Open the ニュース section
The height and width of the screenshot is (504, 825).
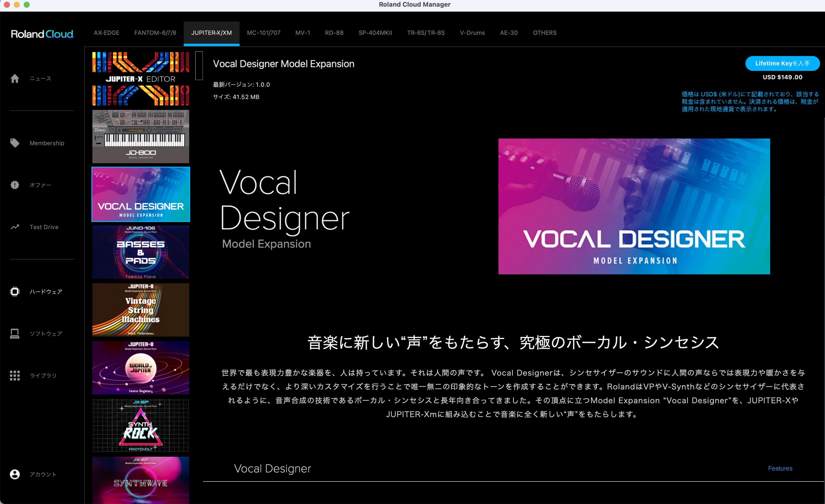point(41,78)
